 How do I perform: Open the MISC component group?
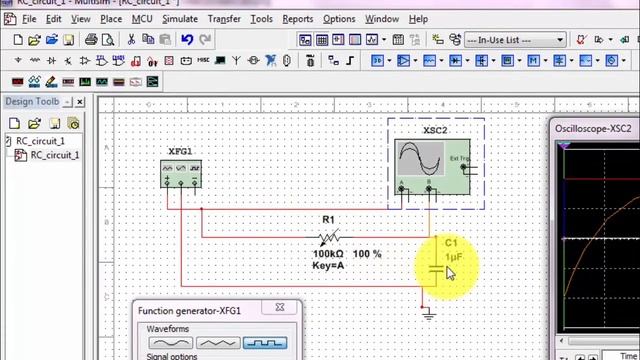pyautogui.click(x=203, y=60)
